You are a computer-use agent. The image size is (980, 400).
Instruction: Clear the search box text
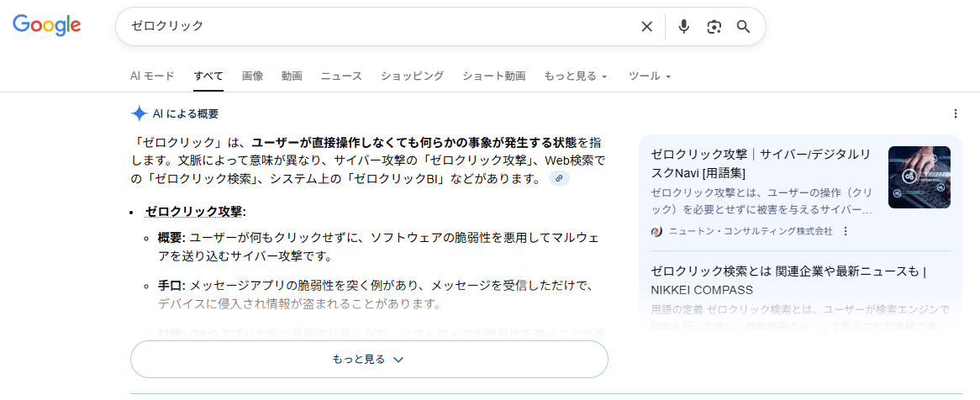(x=646, y=26)
